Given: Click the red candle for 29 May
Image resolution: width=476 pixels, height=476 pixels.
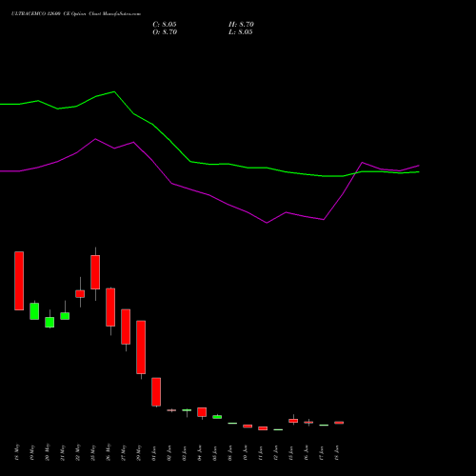Looking at the screenshot, I should (141, 347).
